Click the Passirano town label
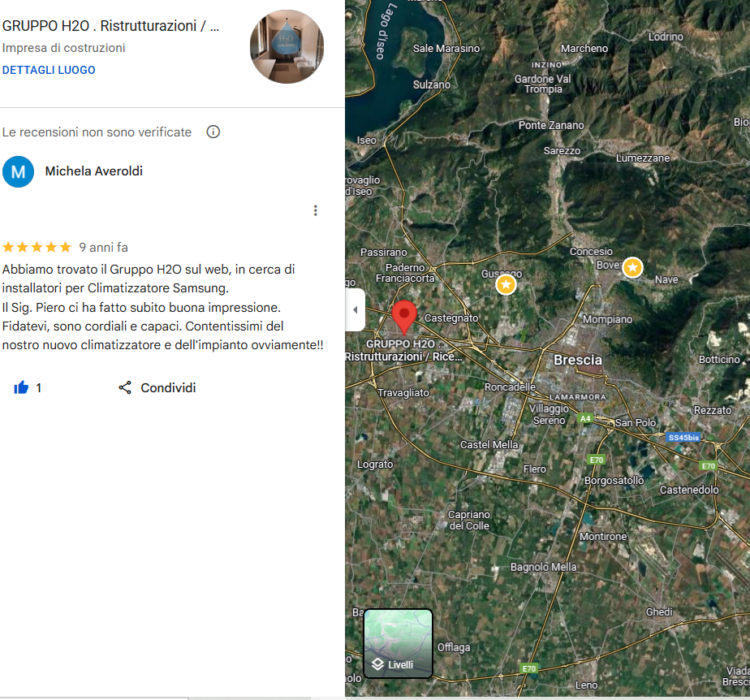The width and height of the screenshot is (750, 700). [384, 253]
